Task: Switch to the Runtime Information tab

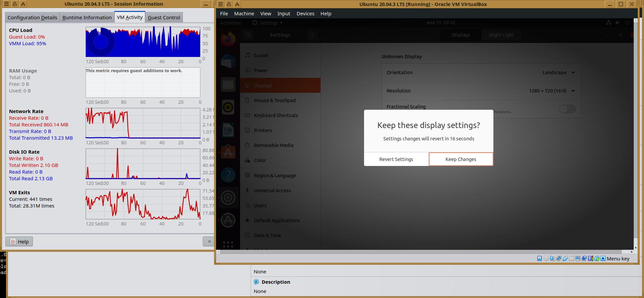Action: pos(87,18)
